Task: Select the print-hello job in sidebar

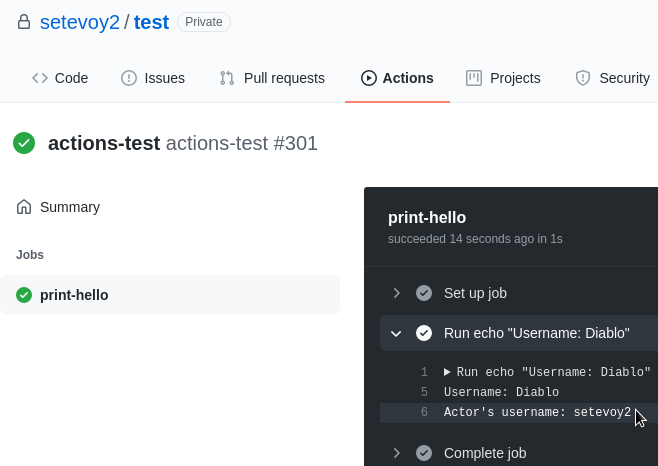Action: click(170, 295)
